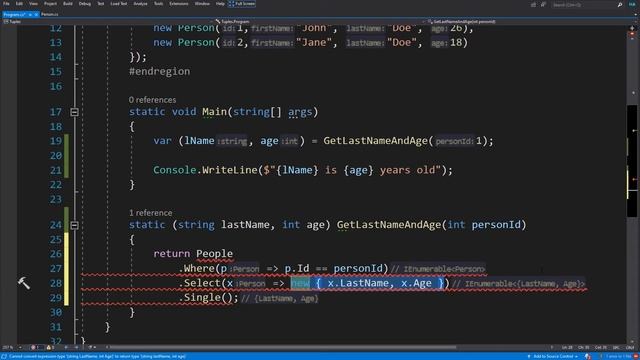Toggle pin on Program.cs tab
The width and height of the screenshot is (640, 360).
coord(30,15)
